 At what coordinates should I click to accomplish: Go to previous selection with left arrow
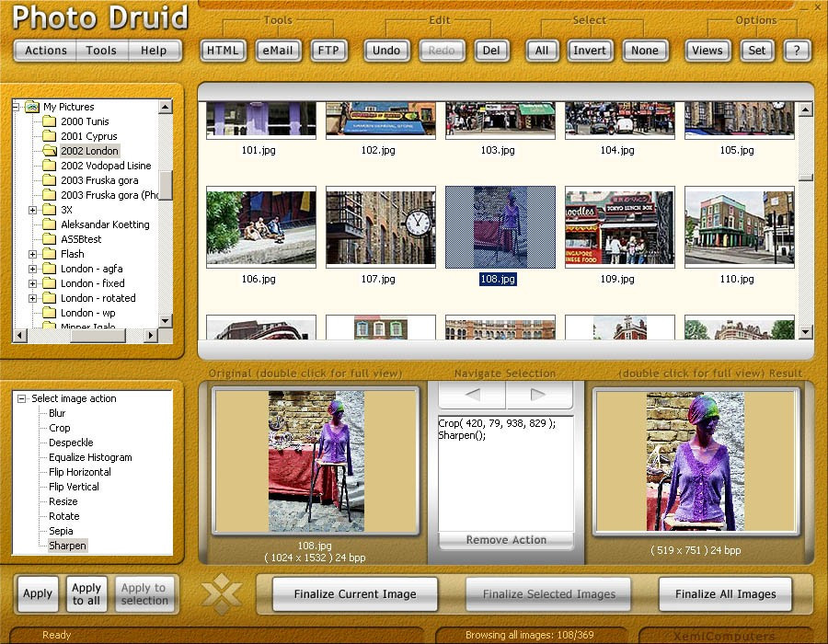pyautogui.click(x=473, y=395)
